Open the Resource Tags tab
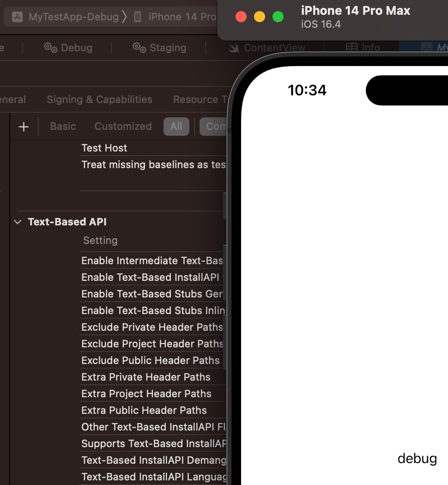The image size is (448, 485). (x=200, y=99)
